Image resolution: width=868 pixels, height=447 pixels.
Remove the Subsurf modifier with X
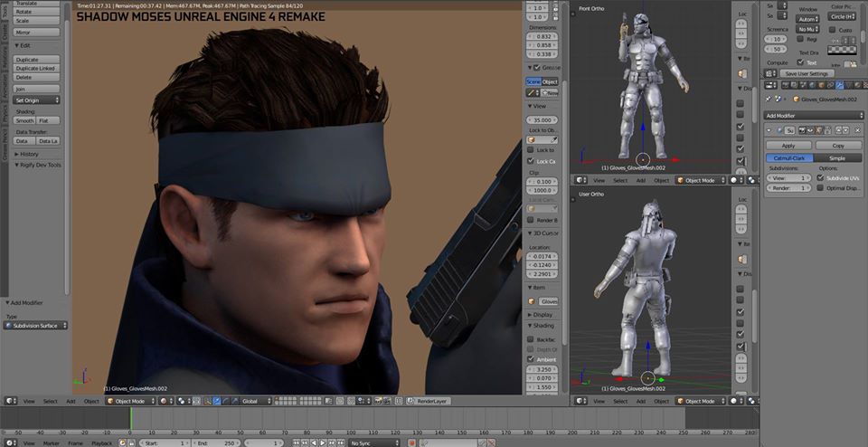coord(857,130)
